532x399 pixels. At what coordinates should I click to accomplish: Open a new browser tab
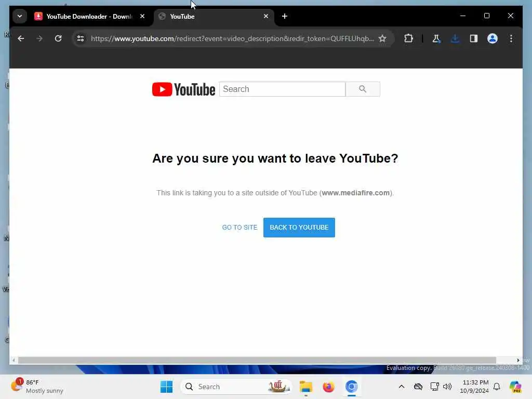point(285,16)
